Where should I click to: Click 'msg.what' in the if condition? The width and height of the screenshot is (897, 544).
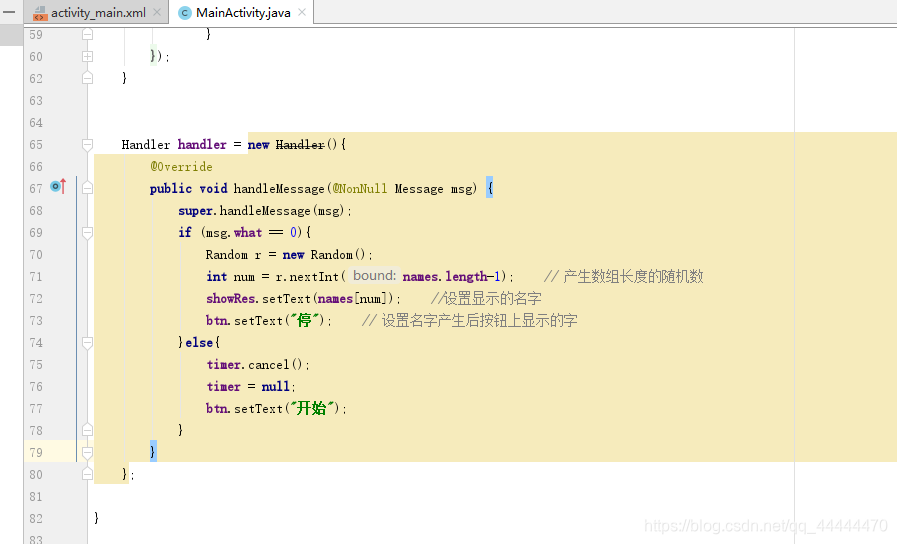233,233
